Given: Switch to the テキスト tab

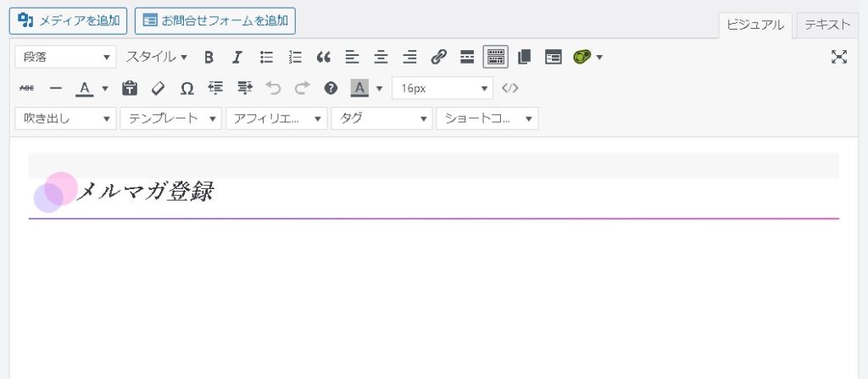Looking at the screenshot, I should (x=827, y=25).
